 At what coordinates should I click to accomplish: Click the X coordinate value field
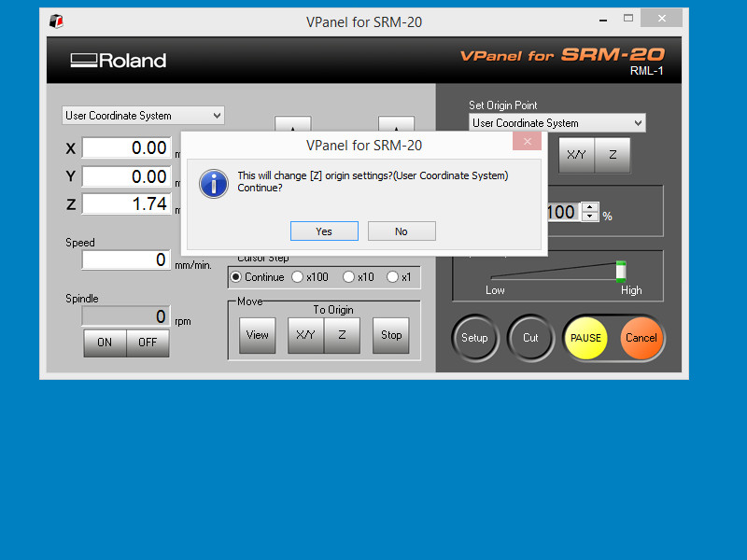point(126,147)
